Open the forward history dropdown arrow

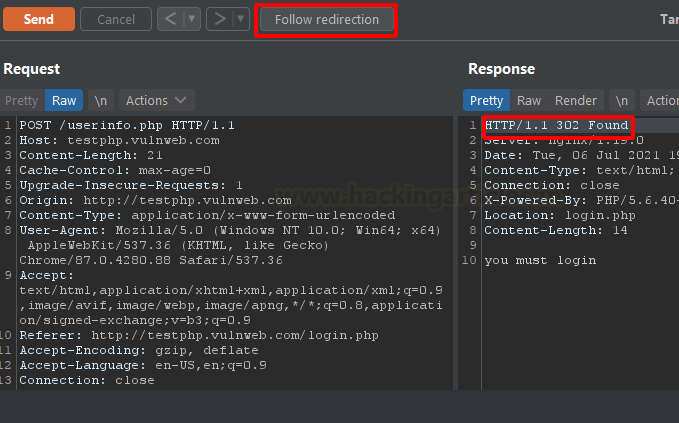[x=241, y=19]
